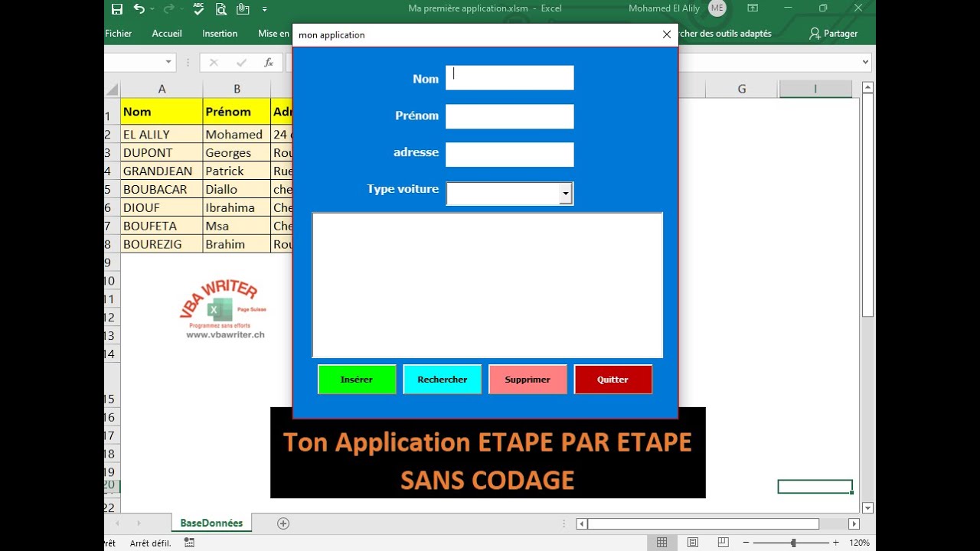The height and width of the screenshot is (551, 980).
Task: Zoom out with the minus button
Action: click(x=745, y=543)
